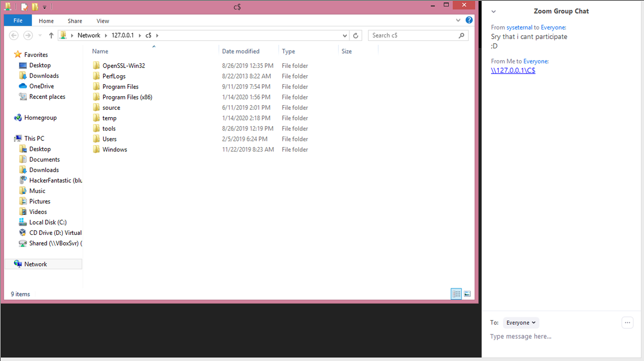The height and width of the screenshot is (361, 644).
Task: Open Pictures under This PC
Action: coord(35,201)
